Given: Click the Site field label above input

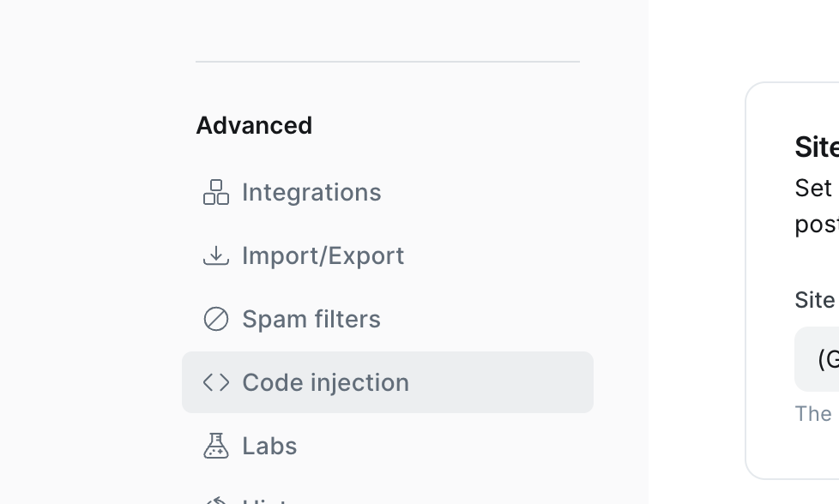Looking at the screenshot, I should (815, 300).
